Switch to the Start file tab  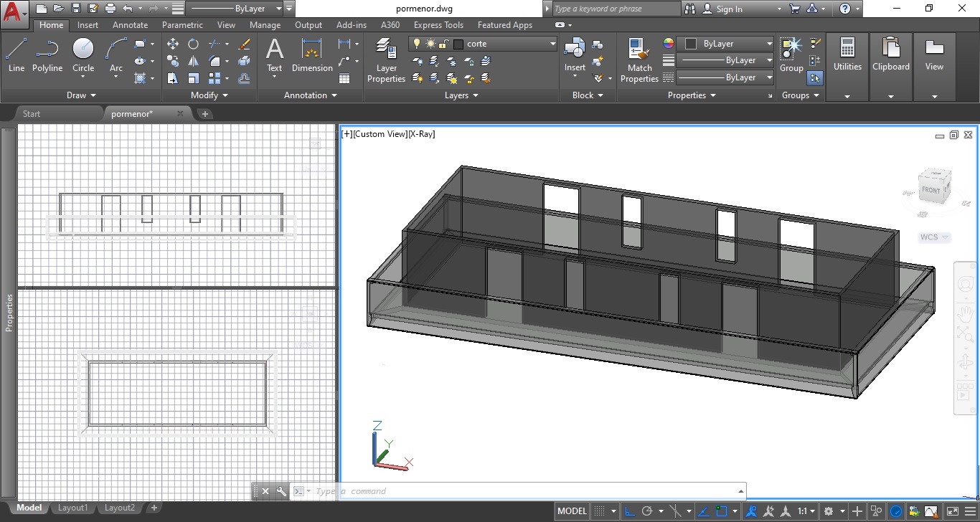32,113
